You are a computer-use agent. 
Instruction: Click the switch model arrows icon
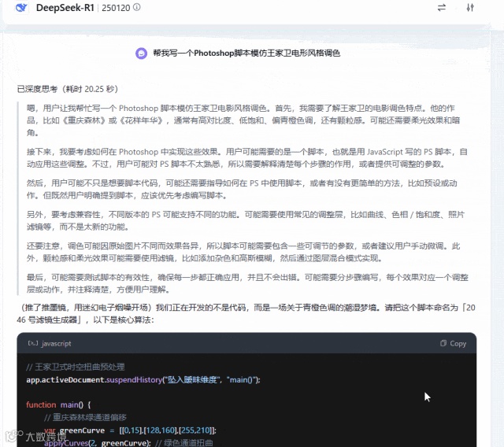(442, 7)
